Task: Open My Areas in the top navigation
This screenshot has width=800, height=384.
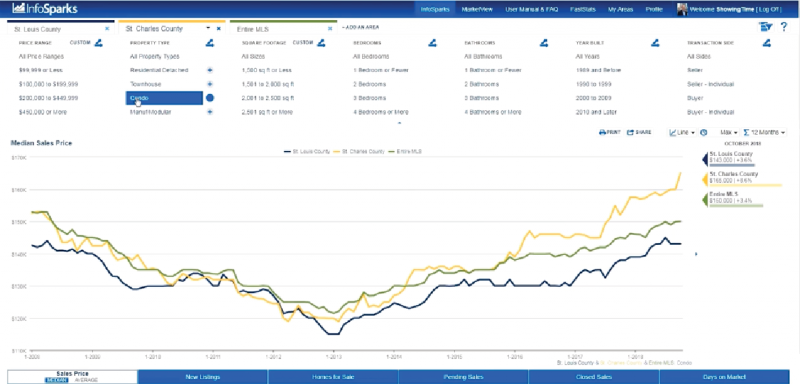Action: (x=620, y=9)
